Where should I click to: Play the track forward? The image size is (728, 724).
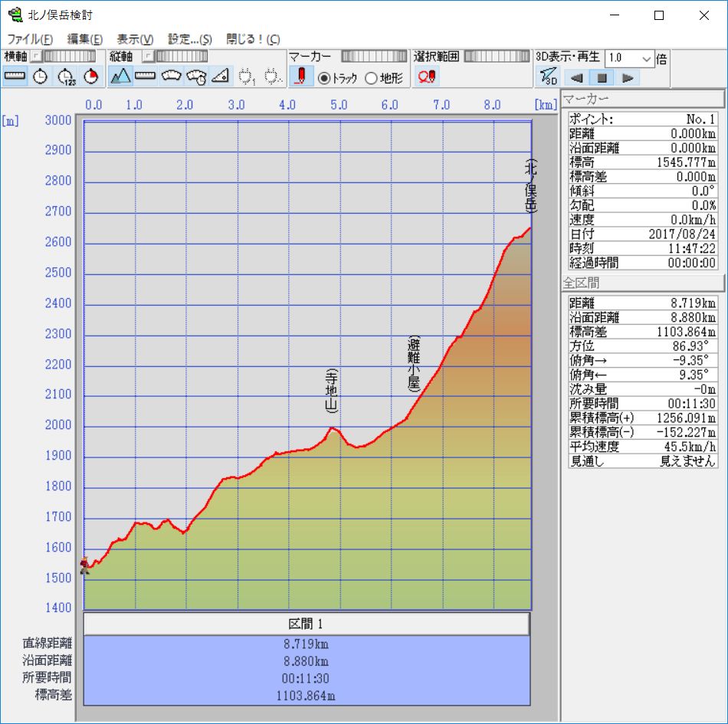click(x=628, y=78)
